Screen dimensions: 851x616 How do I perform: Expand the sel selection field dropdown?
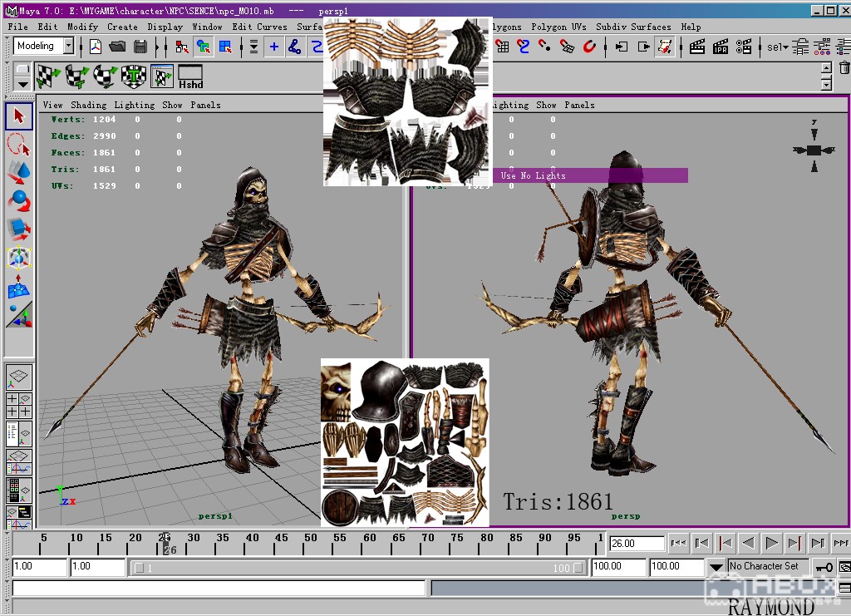point(785,47)
